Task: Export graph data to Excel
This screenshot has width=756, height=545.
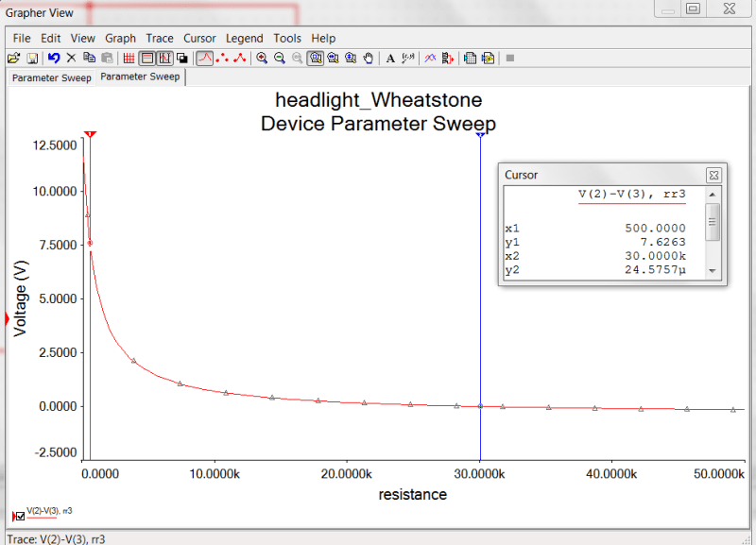Action: [470, 58]
